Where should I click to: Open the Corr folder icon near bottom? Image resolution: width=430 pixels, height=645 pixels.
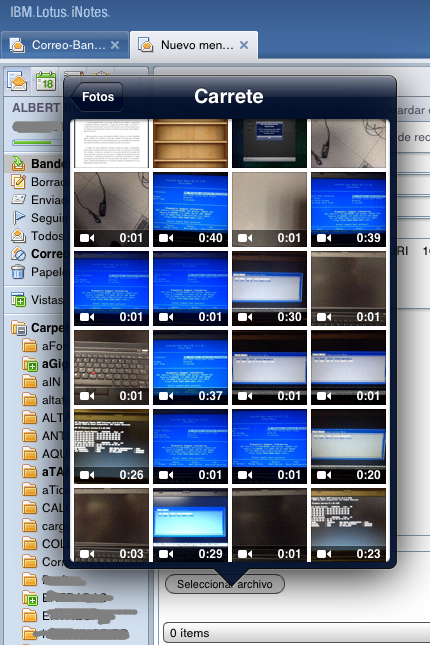tap(29, 561)
